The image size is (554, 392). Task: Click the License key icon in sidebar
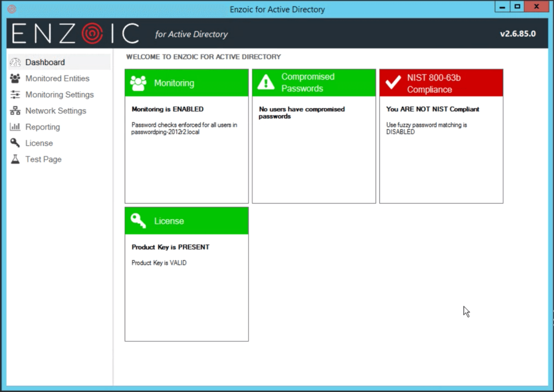pos(15,143)
